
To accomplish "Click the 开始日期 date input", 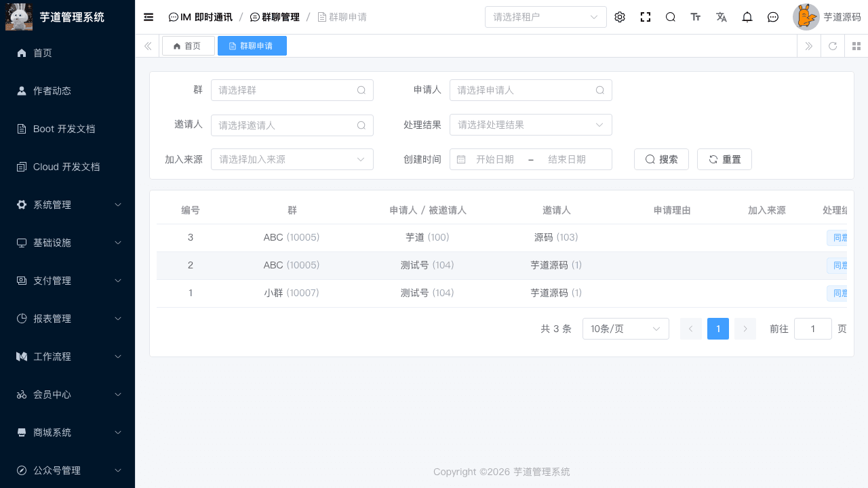I will pyautogui.click(x=495, y=159).
